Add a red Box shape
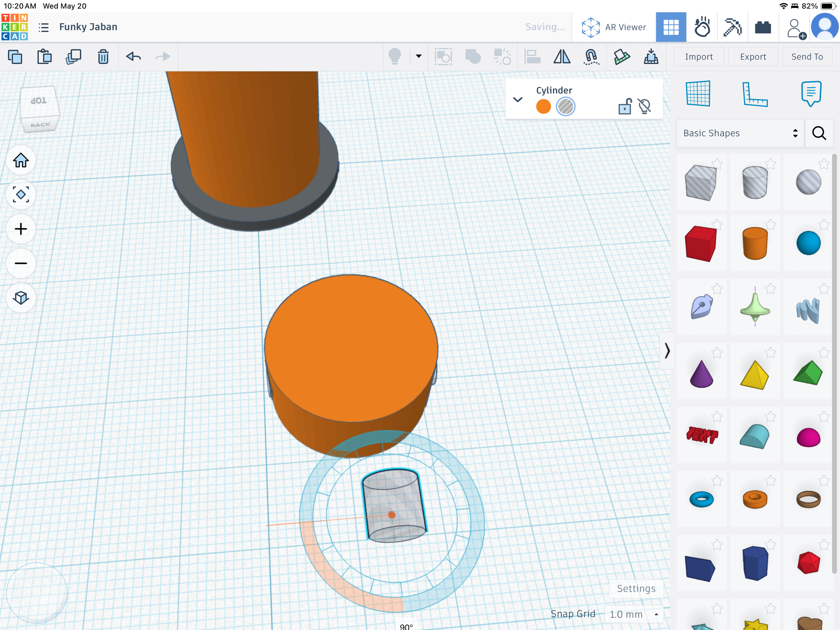Viewport: 840px width, 630px height. click(701, 244)
